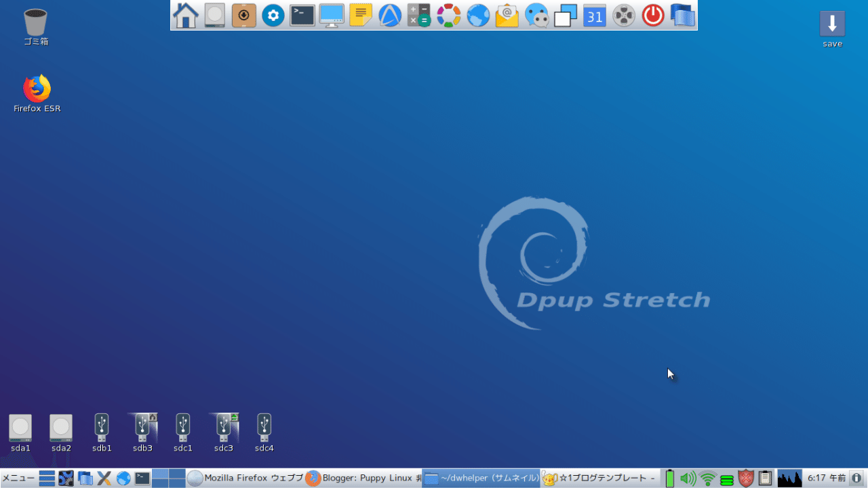Click the overlapping windows icon in dock
This screenshot has height=488, width=868.
[x=566, y=15]
